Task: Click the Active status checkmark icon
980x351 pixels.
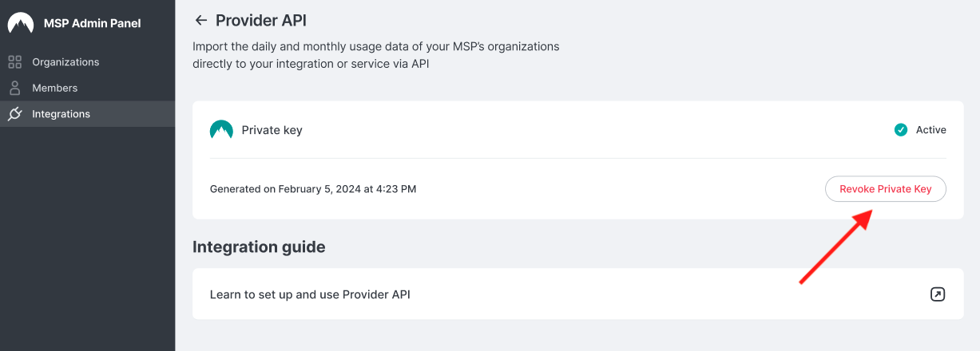Action: (901, 130)
